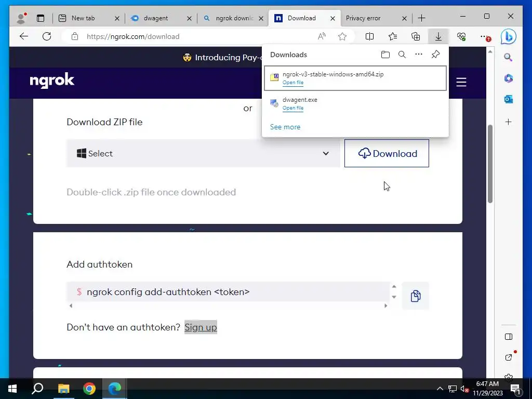The height and width of the screenshot is (399, 532).
Task: Copy the ngrok authtoken command
Action: pos(416,296)
